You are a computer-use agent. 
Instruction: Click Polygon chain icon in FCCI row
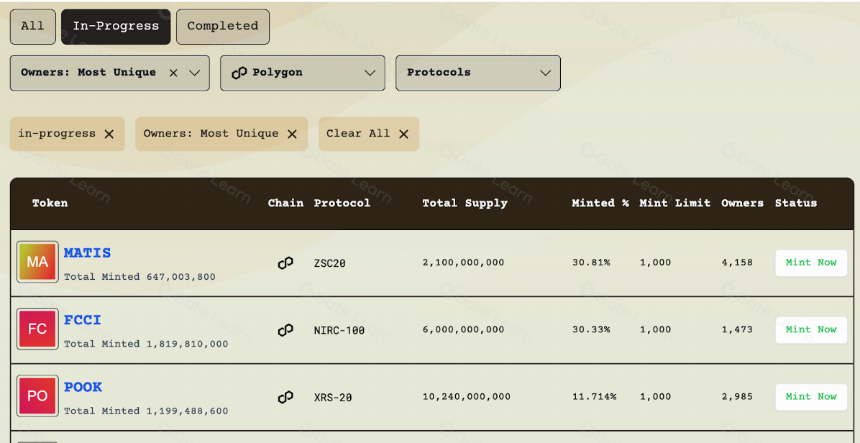(x=285, y=330)
